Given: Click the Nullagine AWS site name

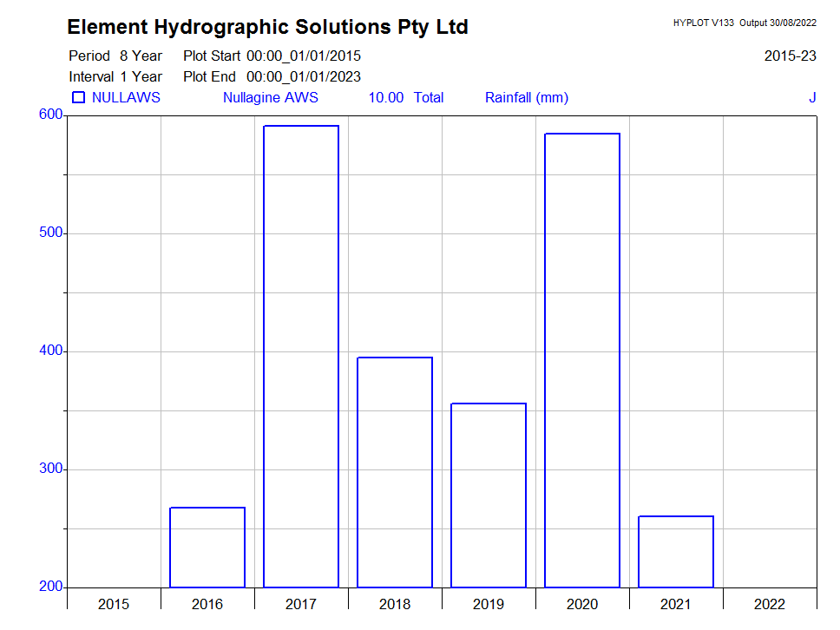Looking at the screenshot, I should pos(270,98).
